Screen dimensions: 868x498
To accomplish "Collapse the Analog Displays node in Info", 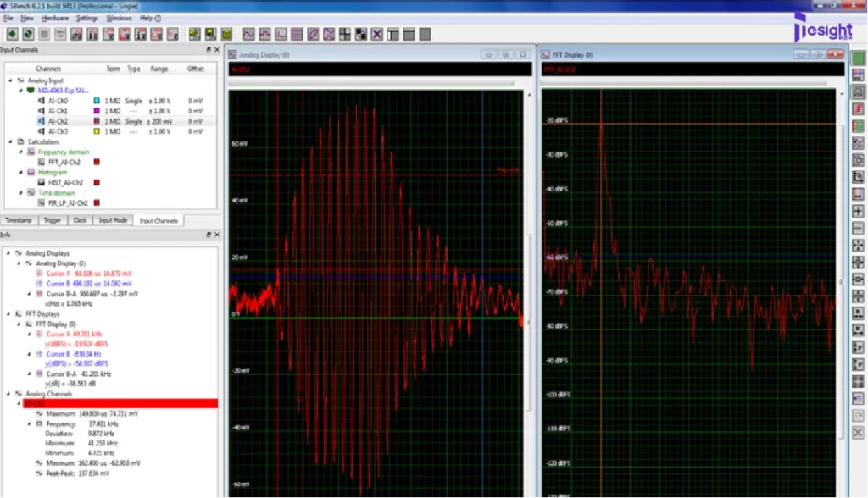I will click(8, 253).
